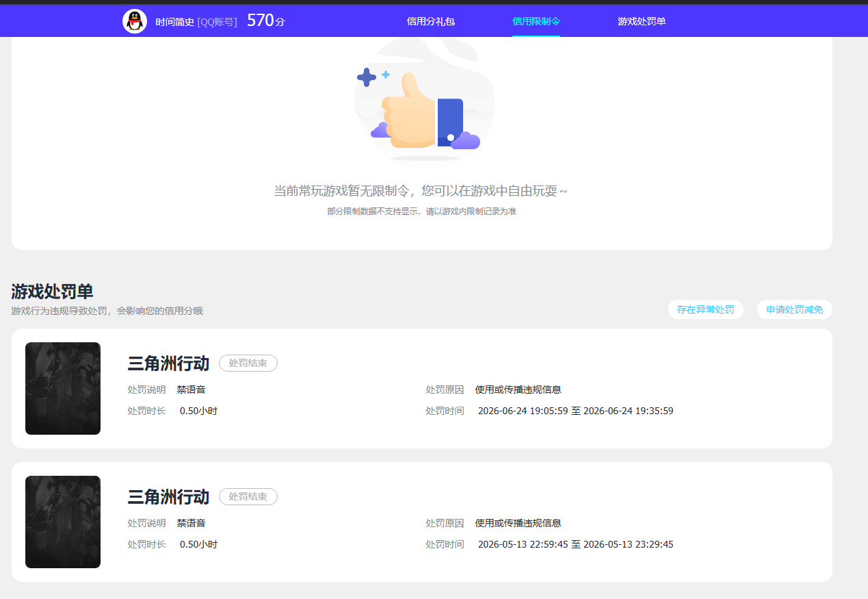Click 0.50小时 in the 2026-05-13 penalty card
868x599 pixels.
tap(198, 544)
